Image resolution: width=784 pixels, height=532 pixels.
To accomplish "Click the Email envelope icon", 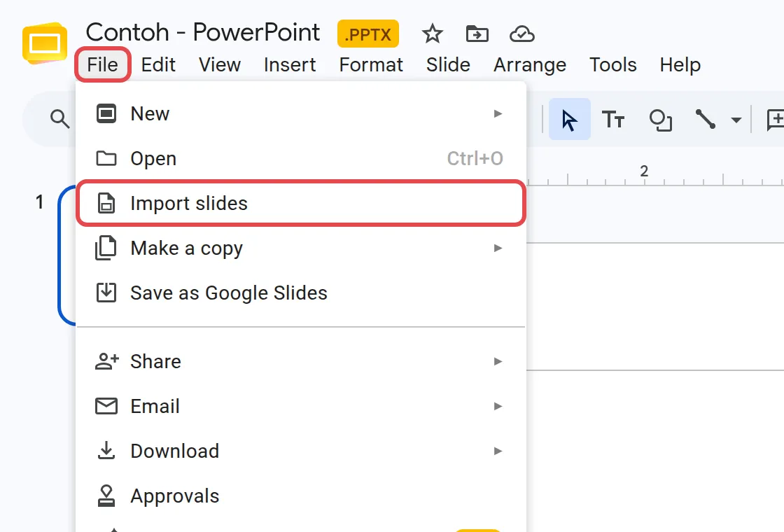I will (x=106, y=406).
